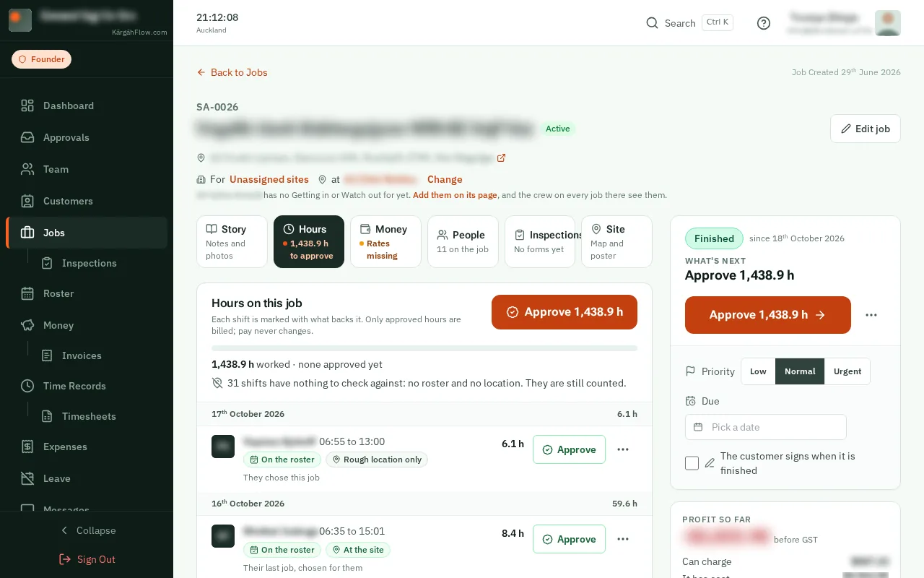Open Leave in the sidebar
The image size is (924, 578).
tap(87, 478)
